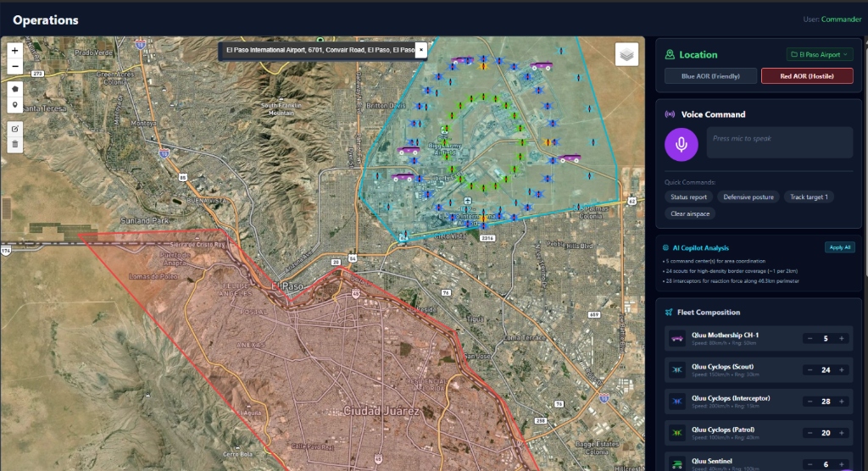
Task: Click the Commander user name
Action: [x=841, y=19]
